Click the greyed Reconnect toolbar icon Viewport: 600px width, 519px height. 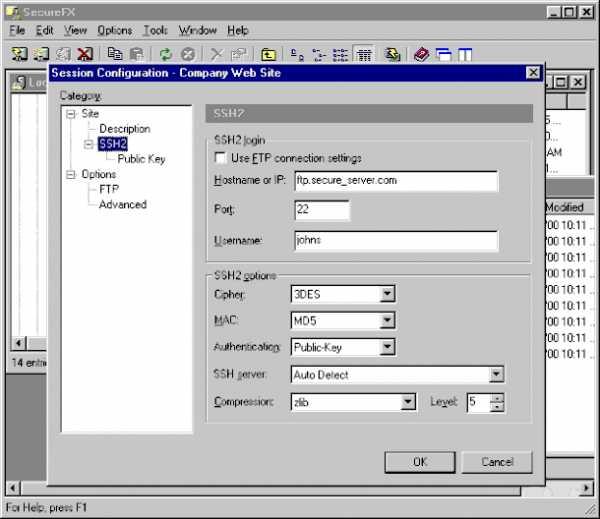(x=63, y=54)
